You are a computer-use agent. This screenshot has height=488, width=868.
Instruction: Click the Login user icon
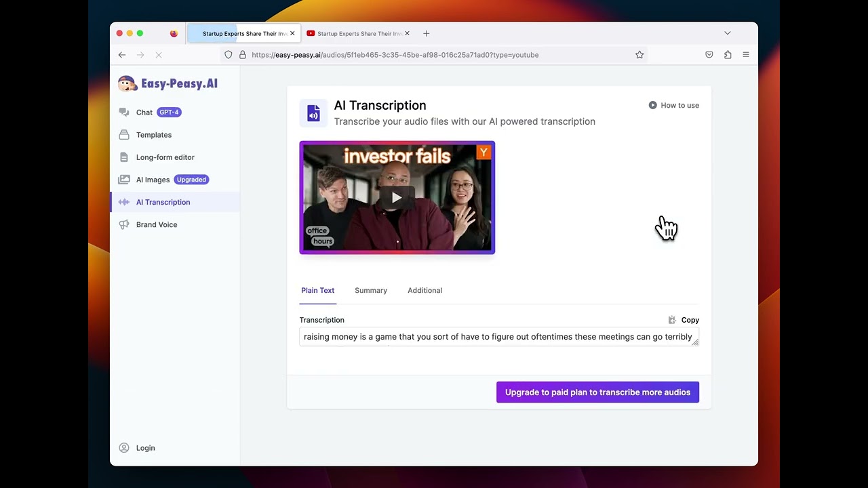coord(124,448)
